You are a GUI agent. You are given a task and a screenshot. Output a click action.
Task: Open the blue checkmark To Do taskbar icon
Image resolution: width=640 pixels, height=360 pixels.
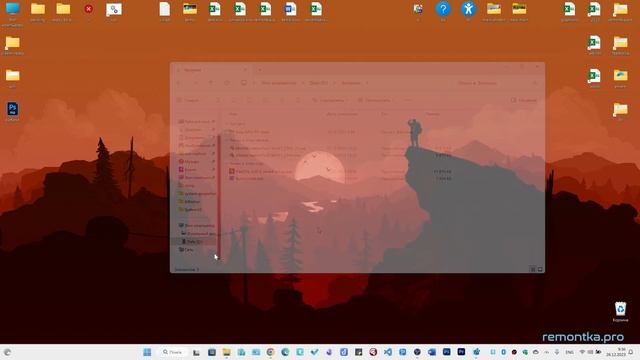coord(314,352)
